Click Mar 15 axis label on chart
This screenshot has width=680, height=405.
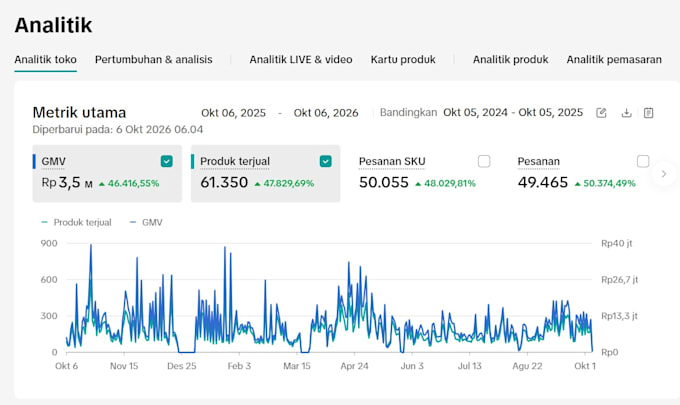297,366
